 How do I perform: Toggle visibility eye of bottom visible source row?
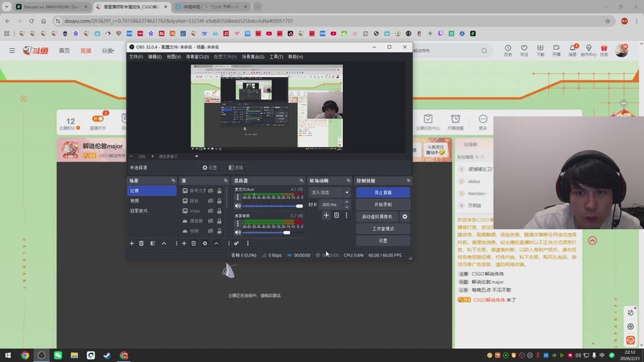click(x=210, y=231)
